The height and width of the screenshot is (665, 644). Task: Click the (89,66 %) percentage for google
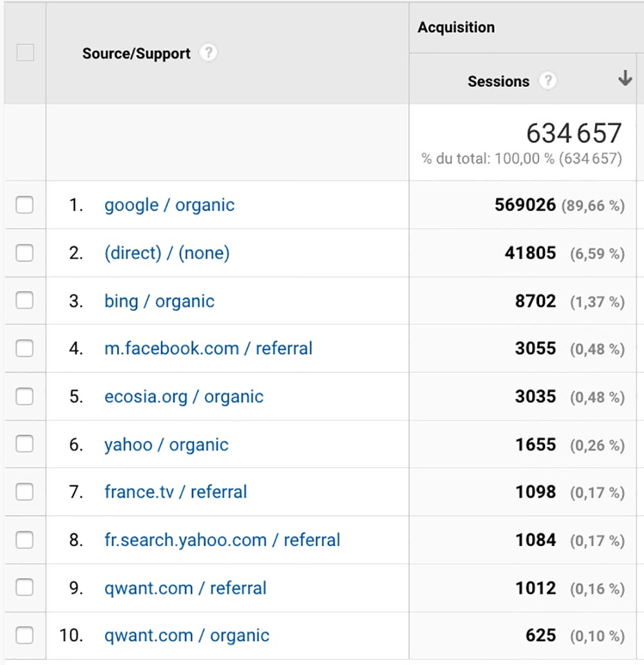(x=593, y=206)
